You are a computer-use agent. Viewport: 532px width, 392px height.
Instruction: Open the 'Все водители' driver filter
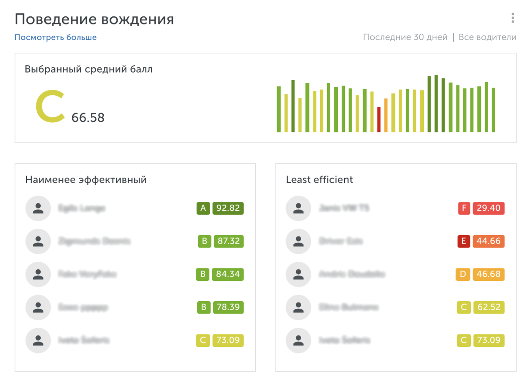487,37
